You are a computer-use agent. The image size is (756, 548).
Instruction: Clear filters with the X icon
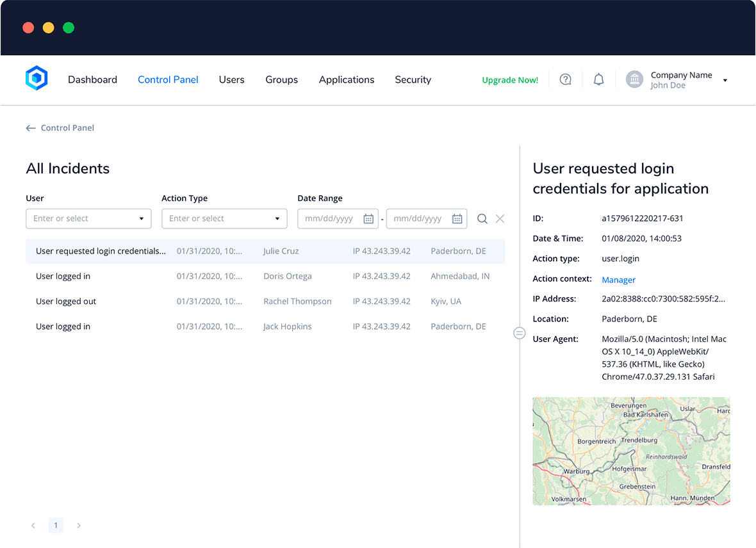(x=500, y=219)
